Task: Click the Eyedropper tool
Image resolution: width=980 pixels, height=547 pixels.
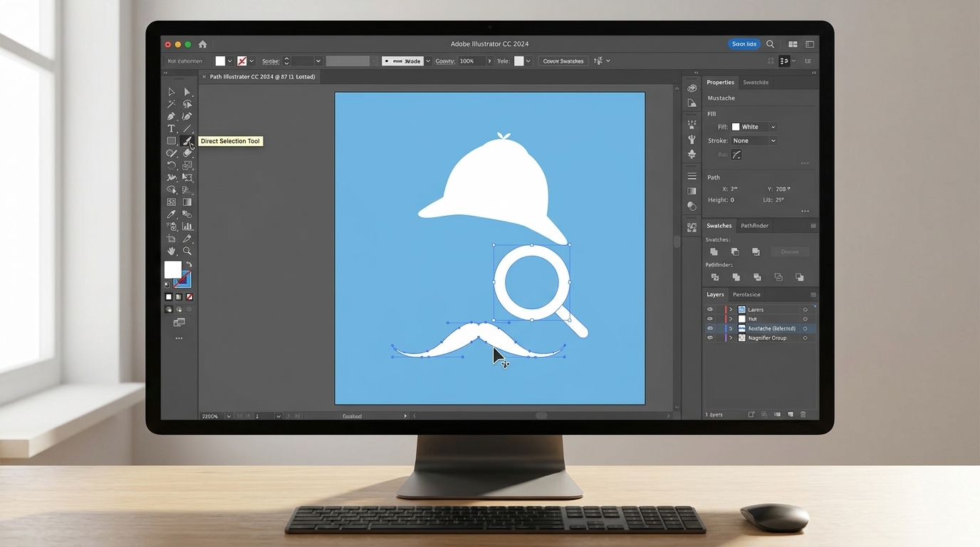Action: coord(171,214)
